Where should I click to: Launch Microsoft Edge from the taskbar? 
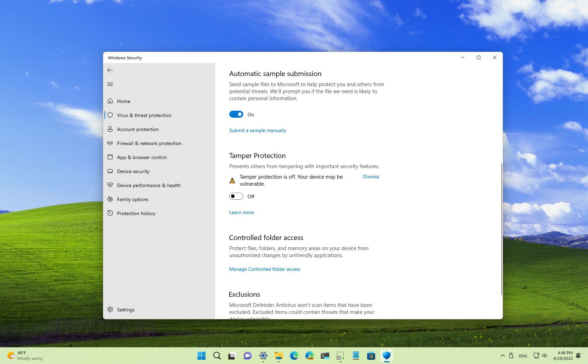(294, 356)
